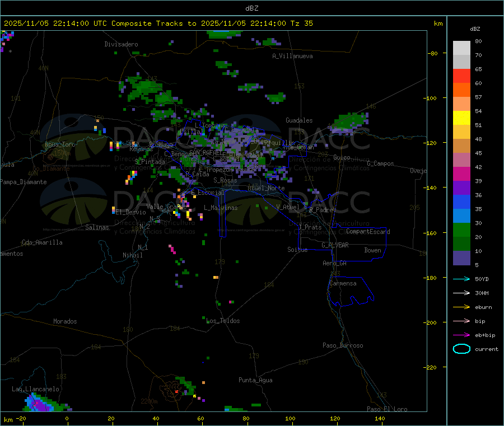
Task: Click the eburn yellow arrow legend icon
Action: [461, 307]
